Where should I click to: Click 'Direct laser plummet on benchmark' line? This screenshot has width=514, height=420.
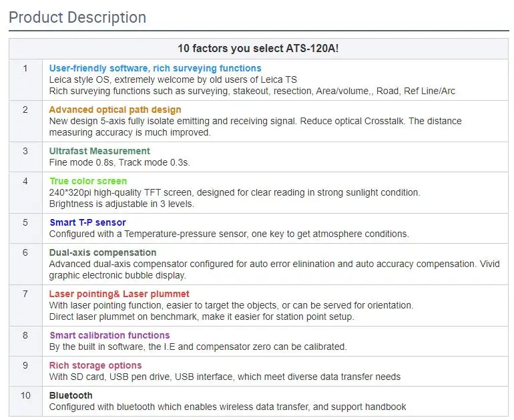202,317
